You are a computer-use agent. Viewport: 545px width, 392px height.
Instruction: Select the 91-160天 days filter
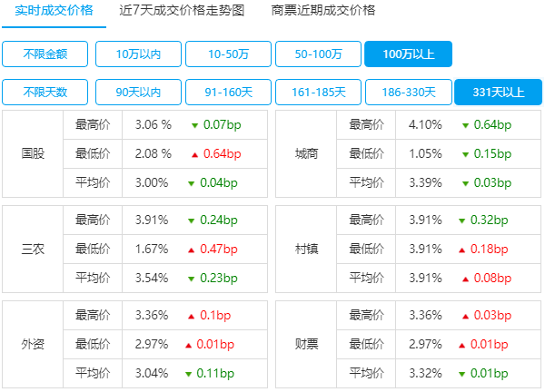coord(228,92)
